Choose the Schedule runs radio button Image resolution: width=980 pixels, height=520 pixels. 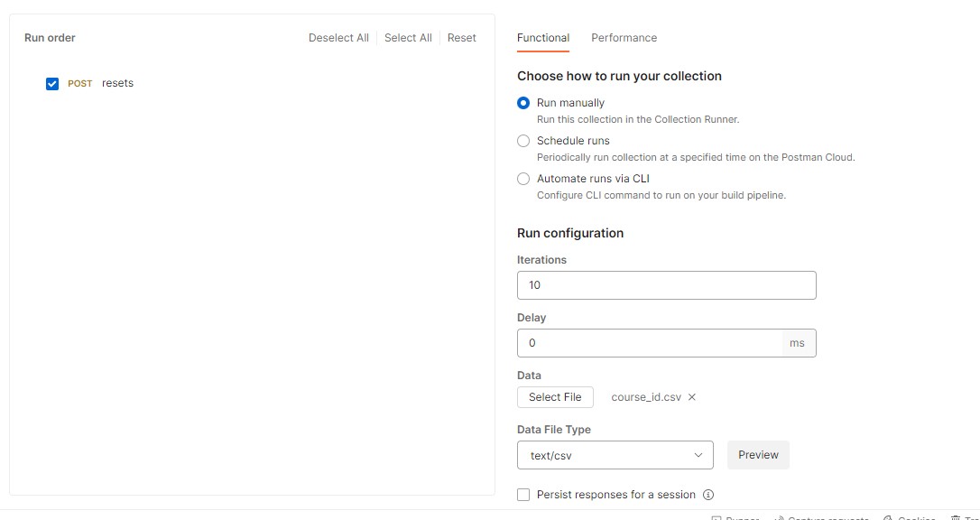coord(523,141)
